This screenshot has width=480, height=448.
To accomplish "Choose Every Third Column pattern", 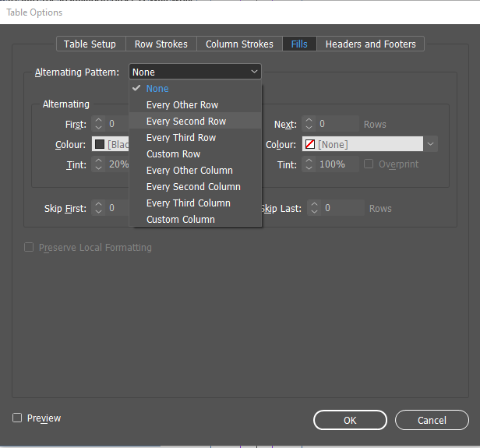I will [196, 203].
